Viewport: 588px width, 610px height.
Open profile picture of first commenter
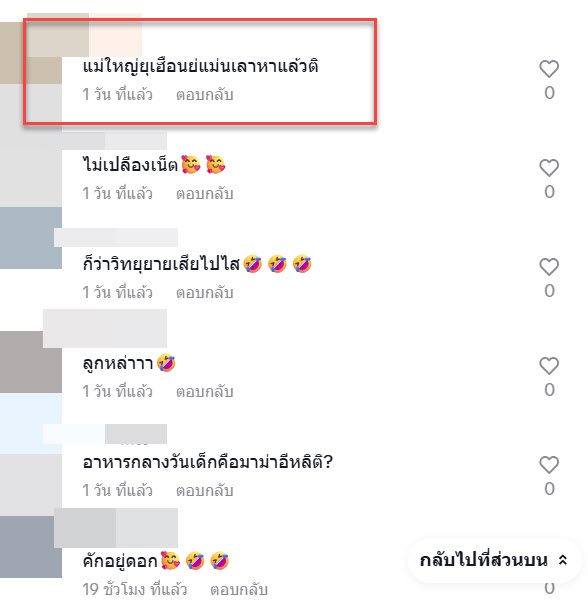click(x=31, y=53)
